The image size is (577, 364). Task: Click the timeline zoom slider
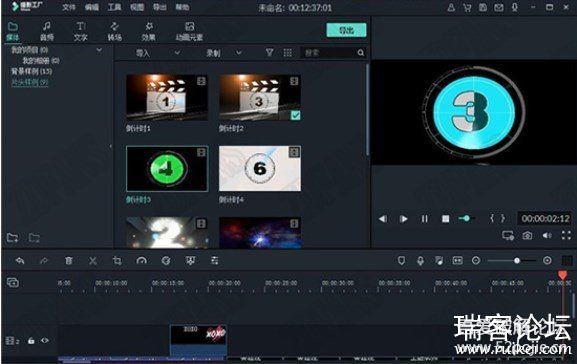511,261
